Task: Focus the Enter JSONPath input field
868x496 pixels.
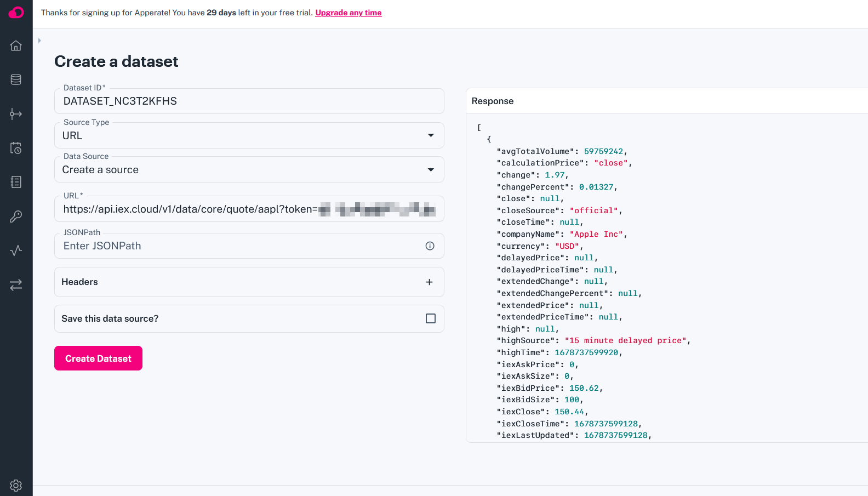Action: click(241, 246)
